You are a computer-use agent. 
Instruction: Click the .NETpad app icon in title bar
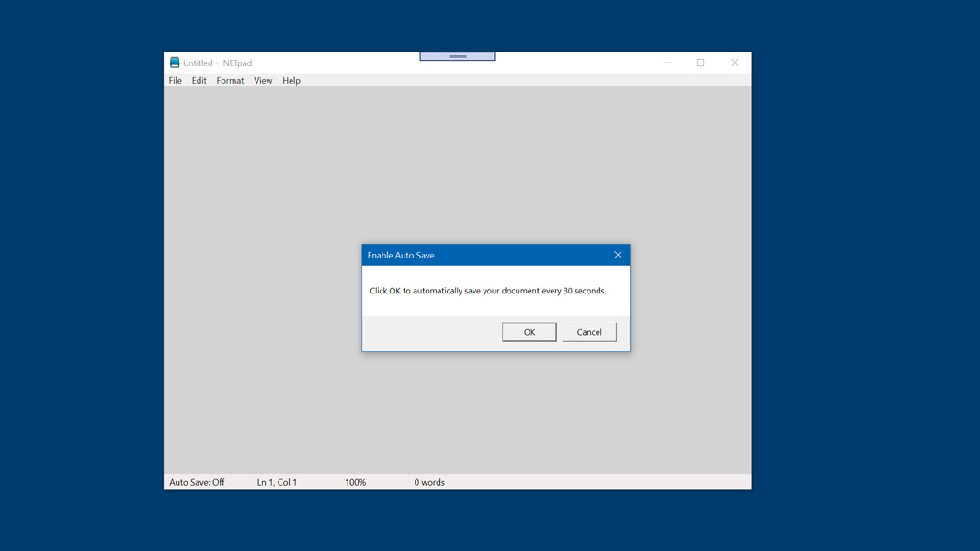point(175,63)
